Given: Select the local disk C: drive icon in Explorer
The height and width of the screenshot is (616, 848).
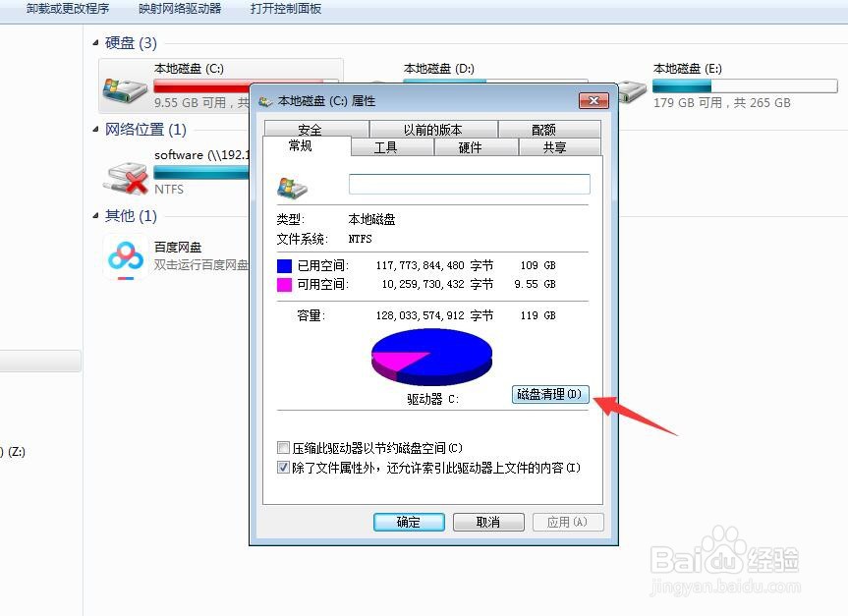Looking at the screenshot, I should tap(125, 90).
